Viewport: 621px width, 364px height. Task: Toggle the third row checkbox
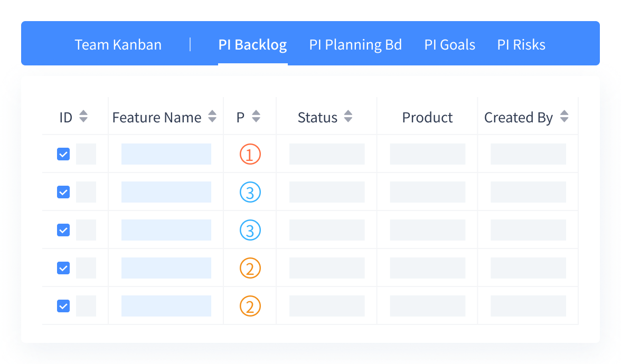(63, 230)
